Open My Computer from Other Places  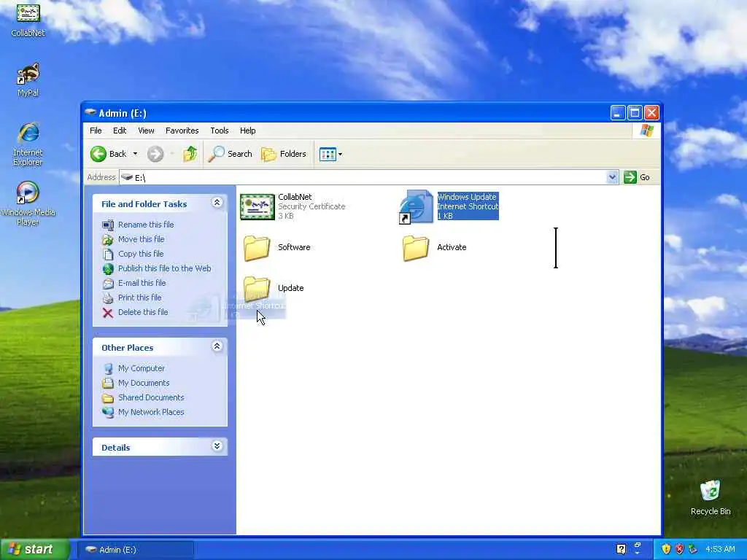click(x=141, y=368)
